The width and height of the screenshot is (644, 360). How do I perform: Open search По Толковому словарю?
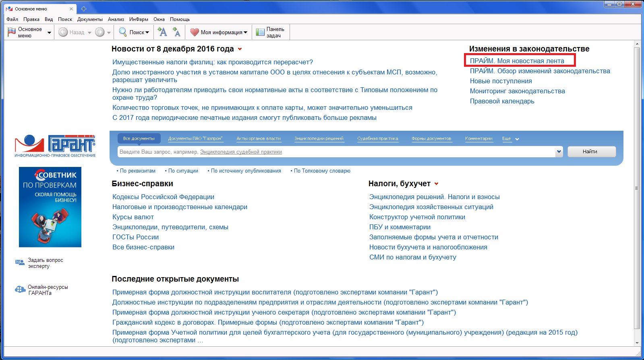[322, 171]
